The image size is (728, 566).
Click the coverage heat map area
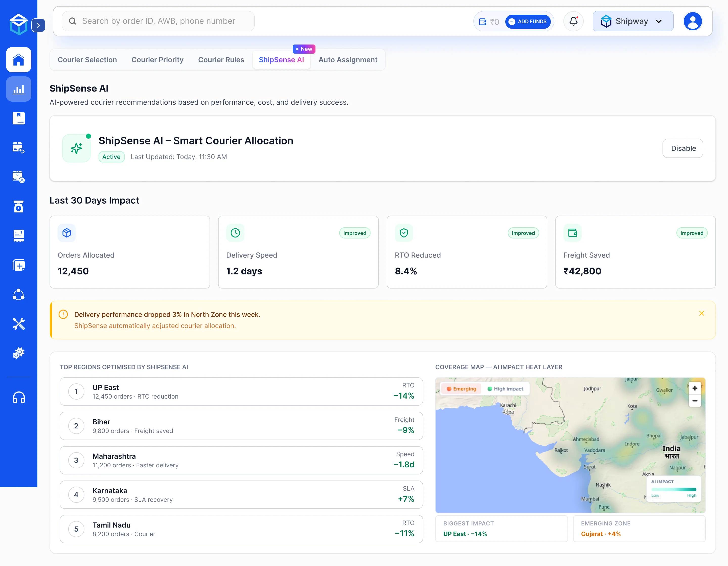pyautogui.click(x=570, y=445)
